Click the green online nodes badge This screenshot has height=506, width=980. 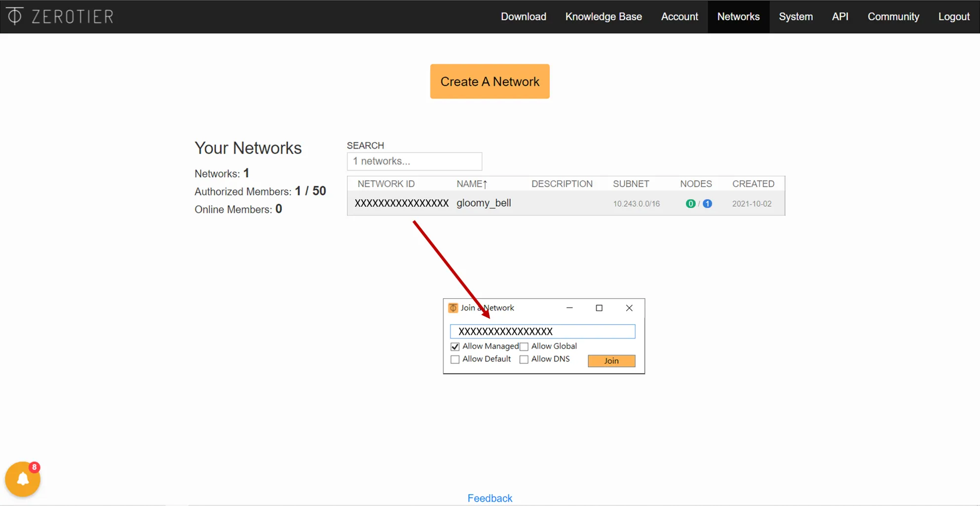click(690, 203)
